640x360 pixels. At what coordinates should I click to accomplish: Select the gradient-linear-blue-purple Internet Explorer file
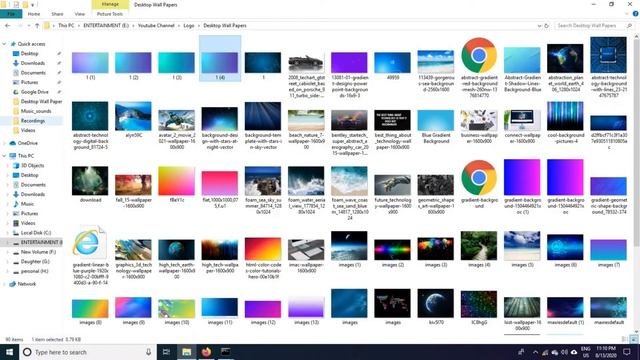[x=90, y=243]
